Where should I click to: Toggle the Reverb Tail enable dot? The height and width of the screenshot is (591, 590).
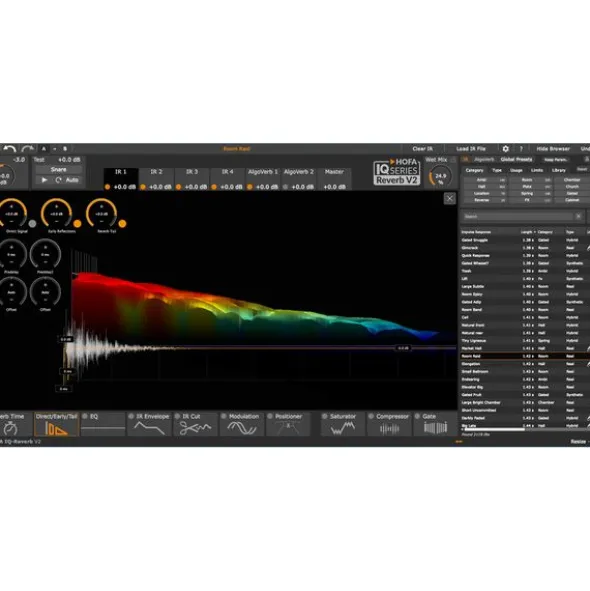122,224
